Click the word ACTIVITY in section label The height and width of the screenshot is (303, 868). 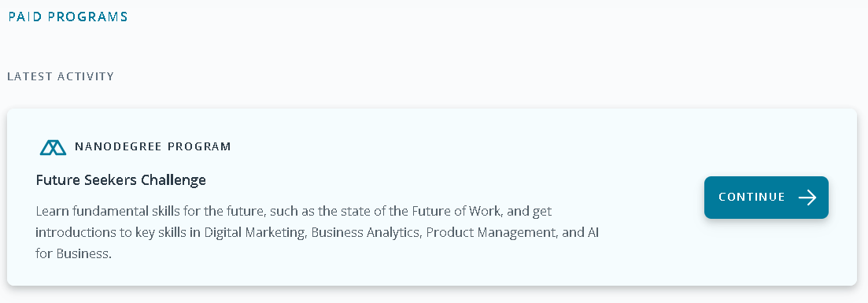point(86,76)
